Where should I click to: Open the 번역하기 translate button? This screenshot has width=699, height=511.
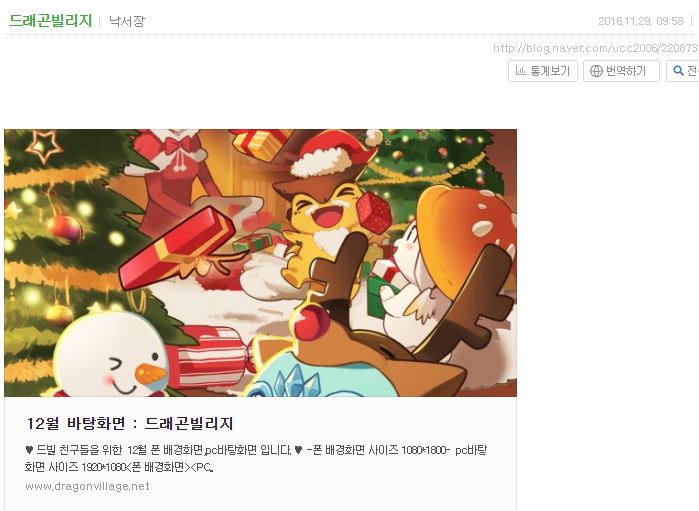click(621, 71)
